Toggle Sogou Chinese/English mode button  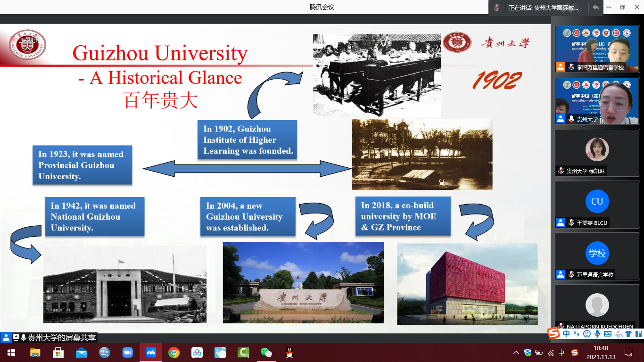coord(566,334)
